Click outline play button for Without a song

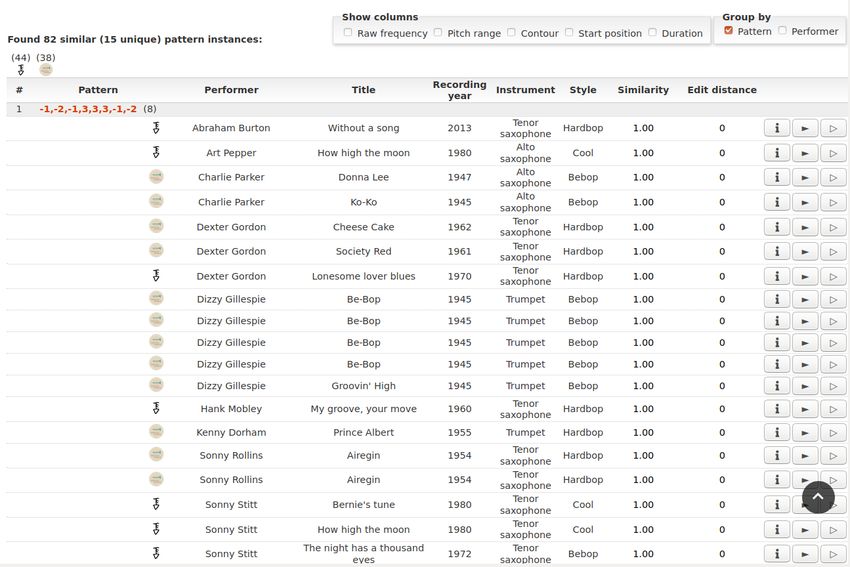point(833,128)
